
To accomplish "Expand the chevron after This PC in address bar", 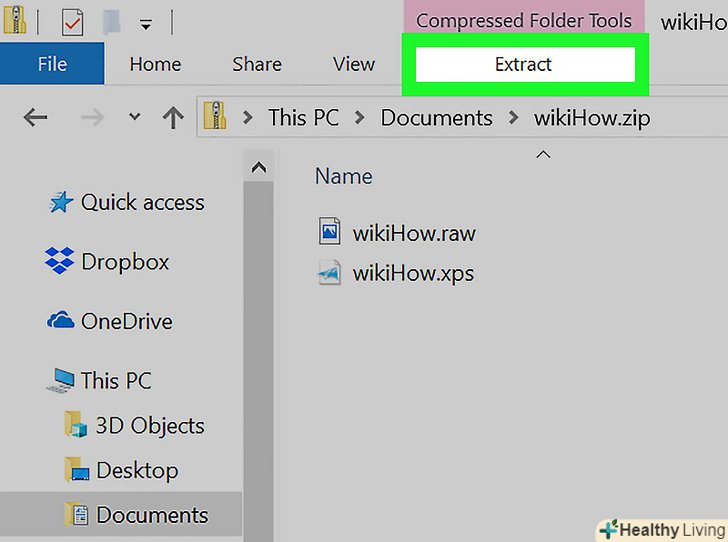I will pos(359,118).
